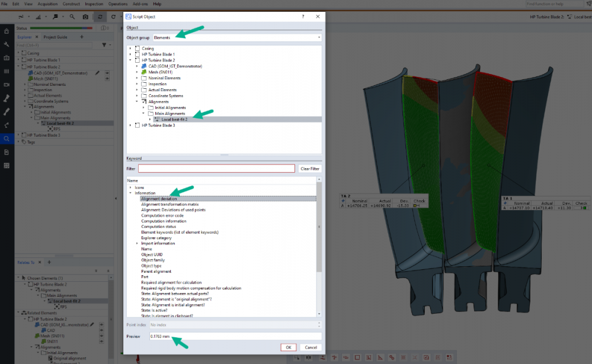The width and height of the screenshot is (592, 364).
Task: Select the active search icon in left sidebar
Action: point(7,138)
